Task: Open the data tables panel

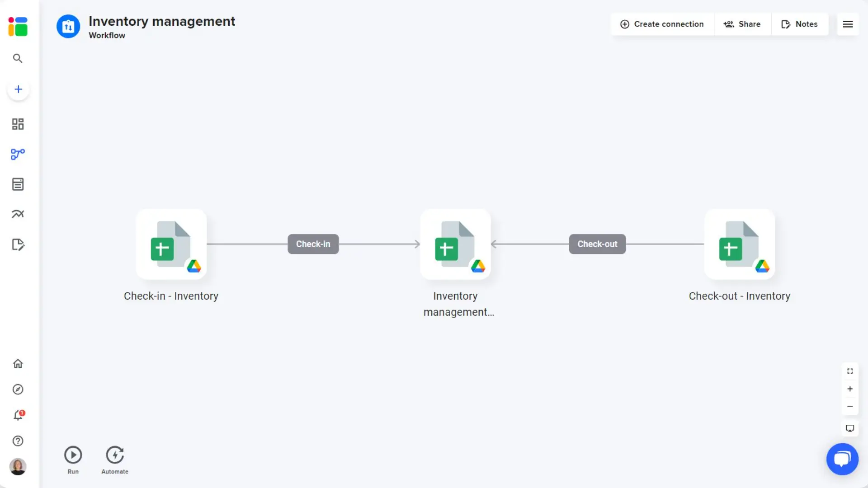Action: click(x=18, y=184)
